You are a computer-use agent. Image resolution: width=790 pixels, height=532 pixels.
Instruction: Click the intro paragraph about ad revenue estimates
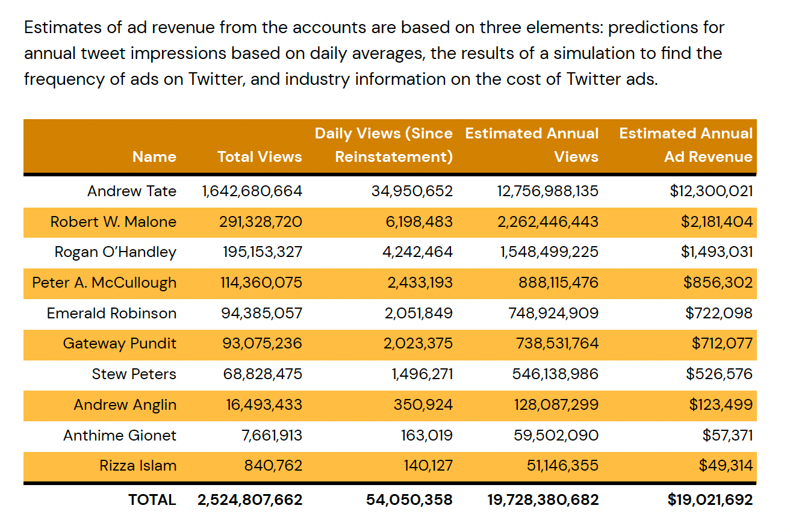(x=373, y=53)
